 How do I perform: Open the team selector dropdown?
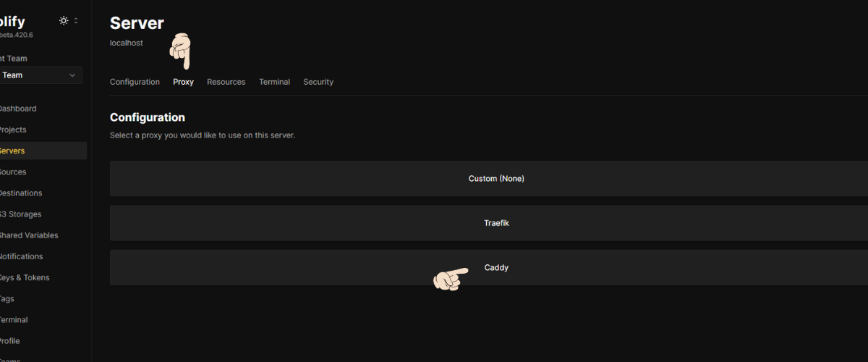click(x=41, y=75)
